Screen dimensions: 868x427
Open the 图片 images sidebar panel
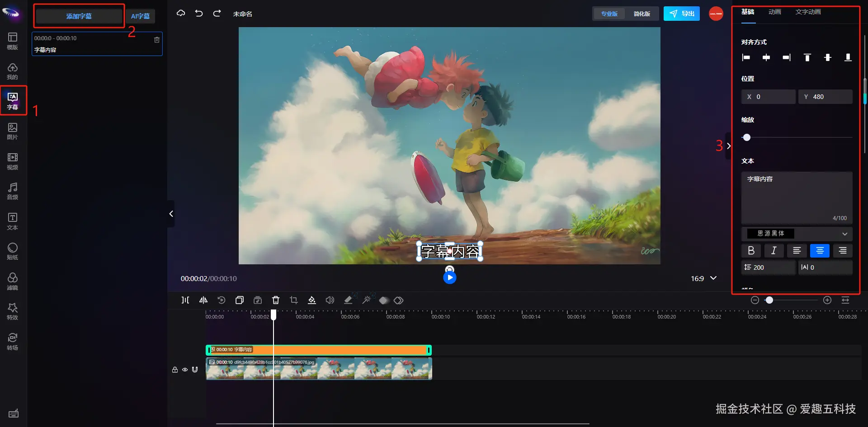pos(13,131)
